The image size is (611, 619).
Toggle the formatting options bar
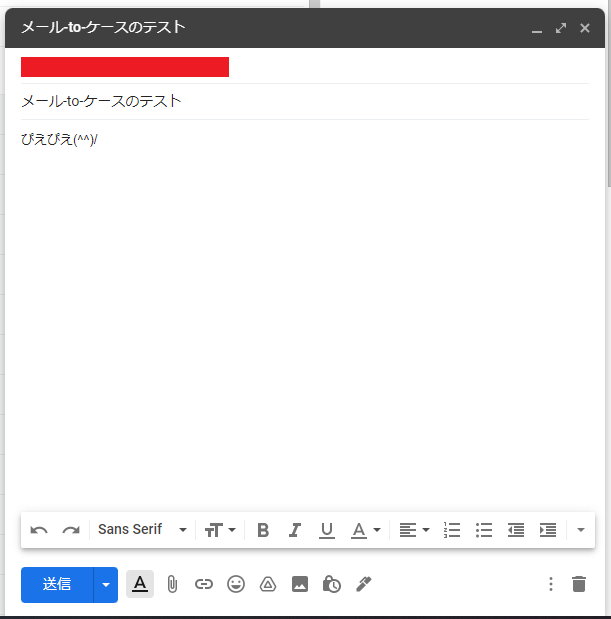(x=140, y=584)
